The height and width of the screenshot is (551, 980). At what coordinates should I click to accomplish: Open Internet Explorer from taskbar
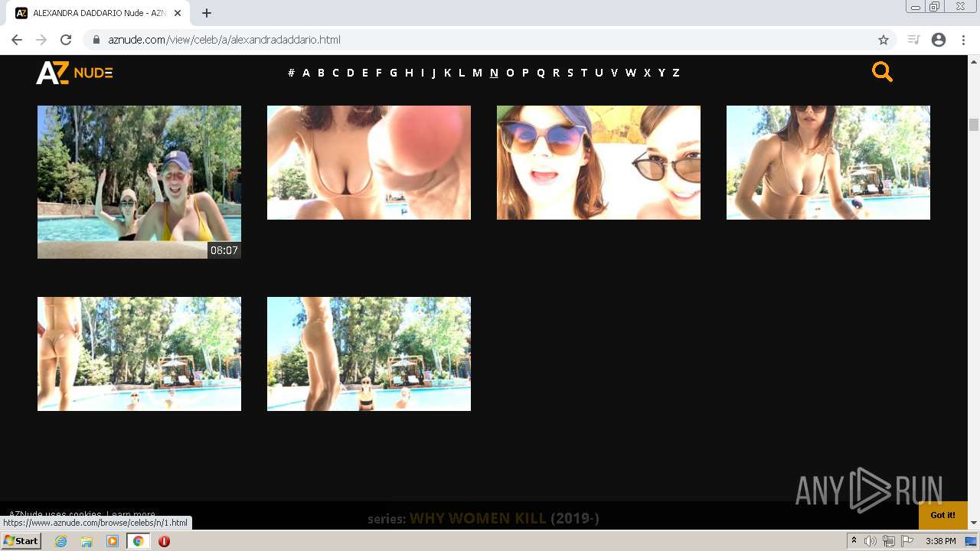click(60, 541)
